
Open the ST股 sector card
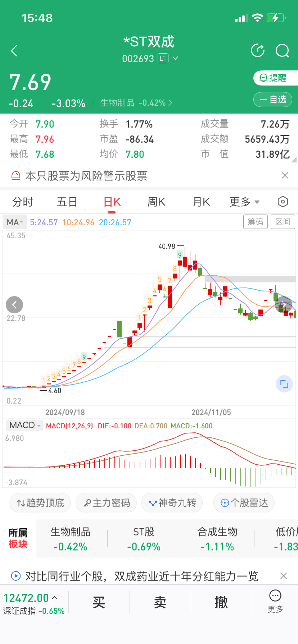(x=144, y=539)
